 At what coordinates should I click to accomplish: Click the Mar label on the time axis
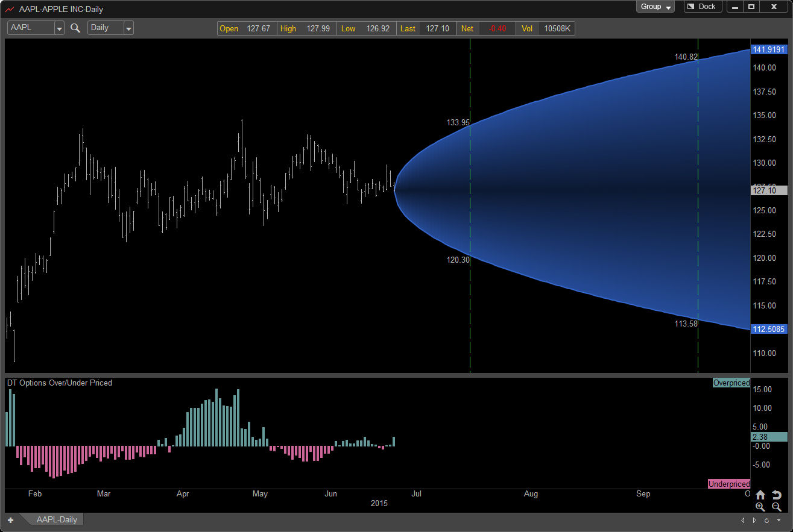click(x=104, y=494)
